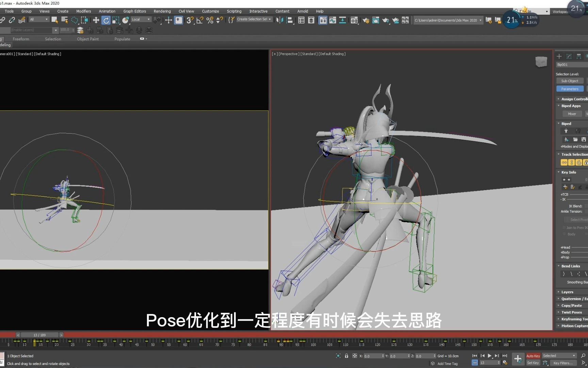588x368 pixels.
Task: Click the large Set Keys plus button
Action: pyautogui.click(x=518, y=359)
